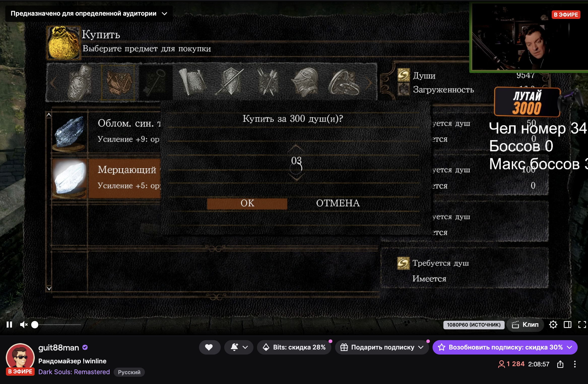This screenshot has height=384, width=588.
Task: Open the player settings gear
Action: click(x=553, y=325)
